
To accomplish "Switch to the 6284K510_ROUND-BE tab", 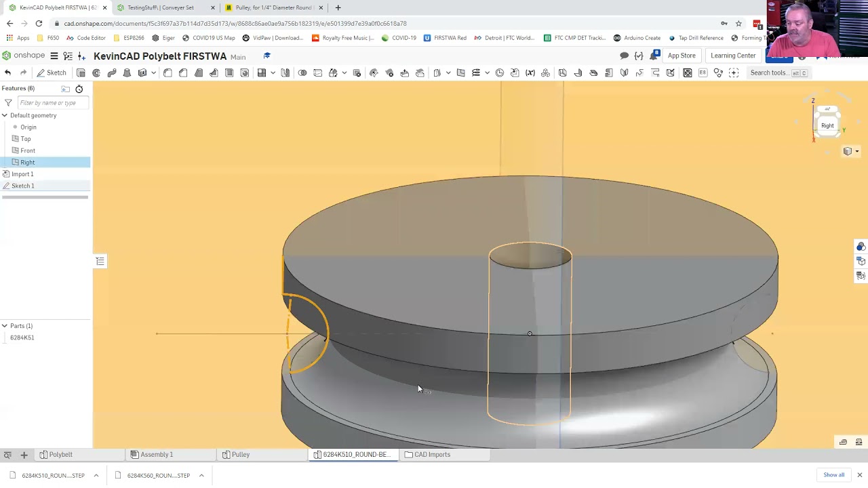I will (x=352, y=455).
